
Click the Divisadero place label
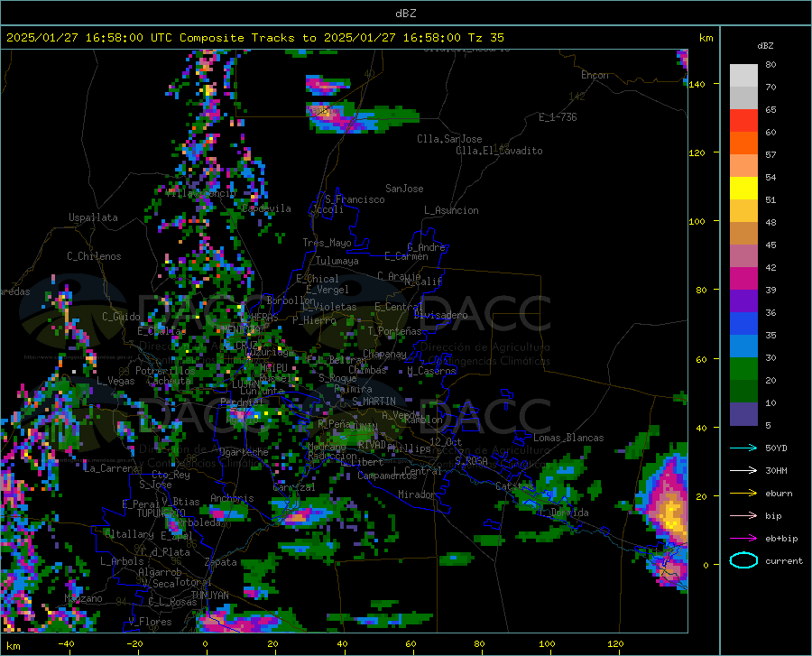pos(440,315)
